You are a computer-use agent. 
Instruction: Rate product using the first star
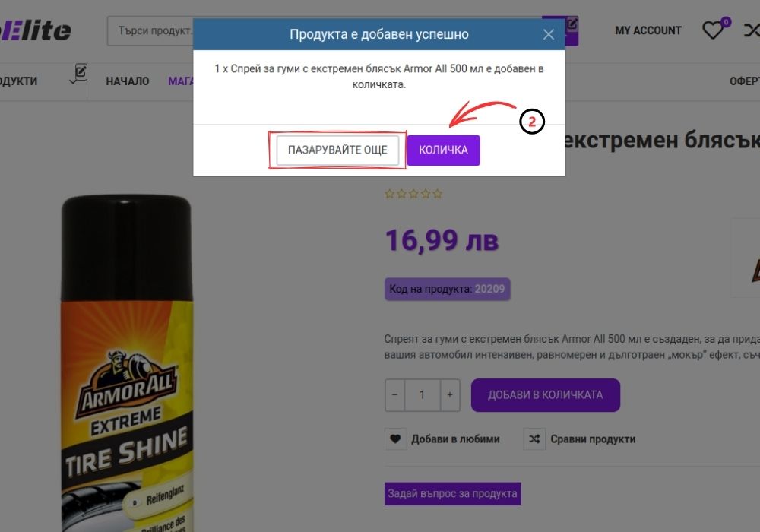[x=390, y=194]
